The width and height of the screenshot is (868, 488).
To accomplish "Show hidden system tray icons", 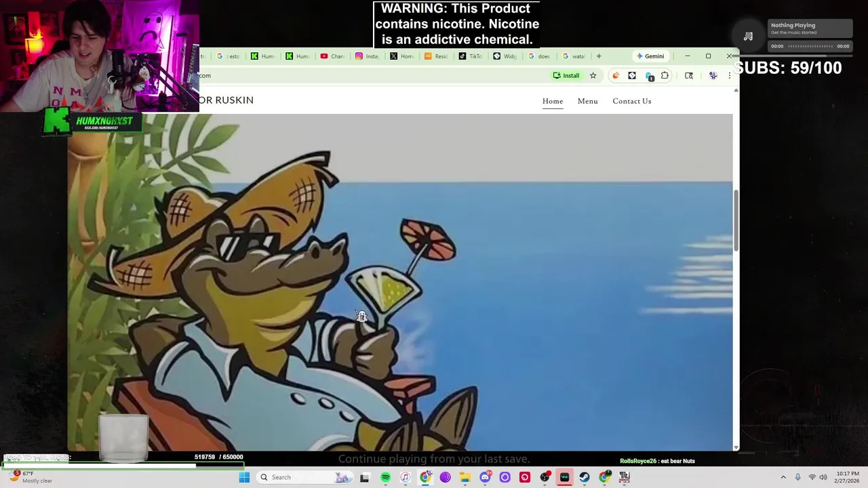I will tap(783, 477).
